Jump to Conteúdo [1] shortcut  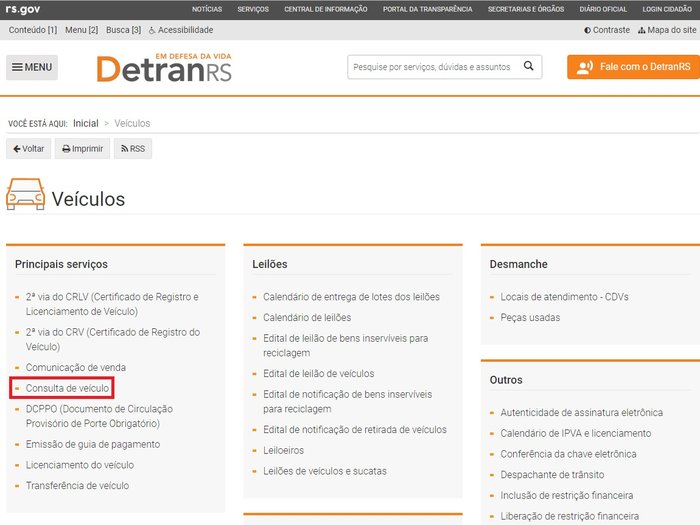[x=33, y=30]
